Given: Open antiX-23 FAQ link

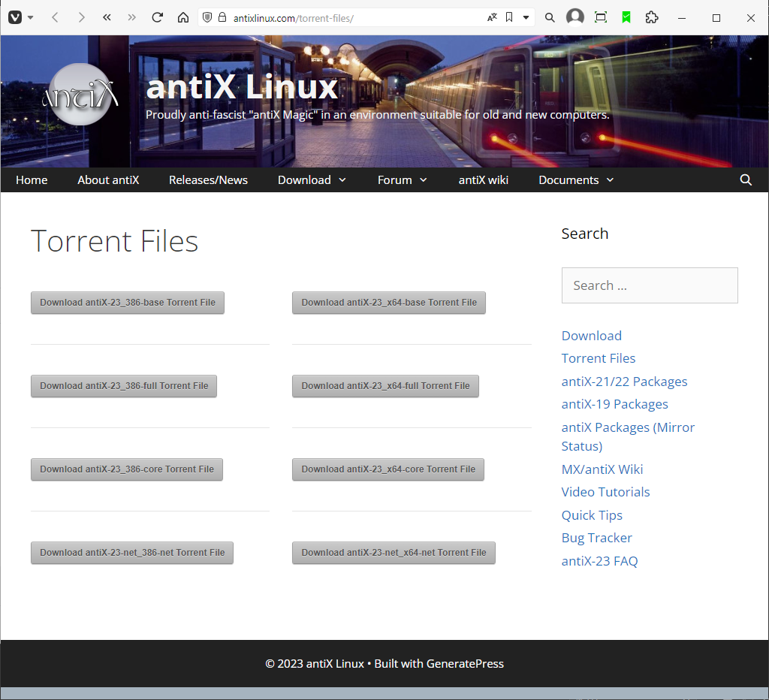Looking at the screenshot, I should click(x=599, y=561).
